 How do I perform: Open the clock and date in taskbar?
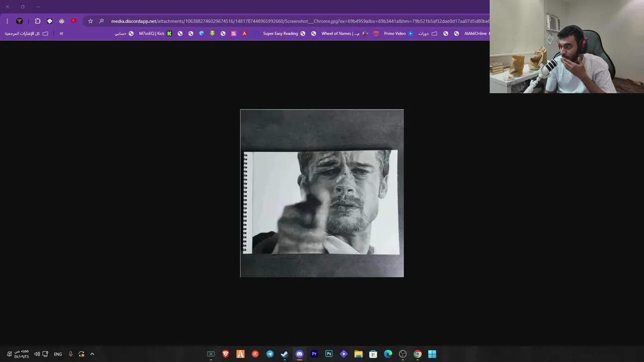tap(22, 354)
